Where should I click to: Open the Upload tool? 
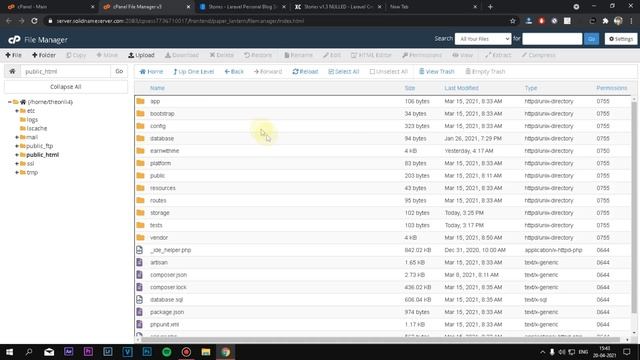[x=141, y=55]
